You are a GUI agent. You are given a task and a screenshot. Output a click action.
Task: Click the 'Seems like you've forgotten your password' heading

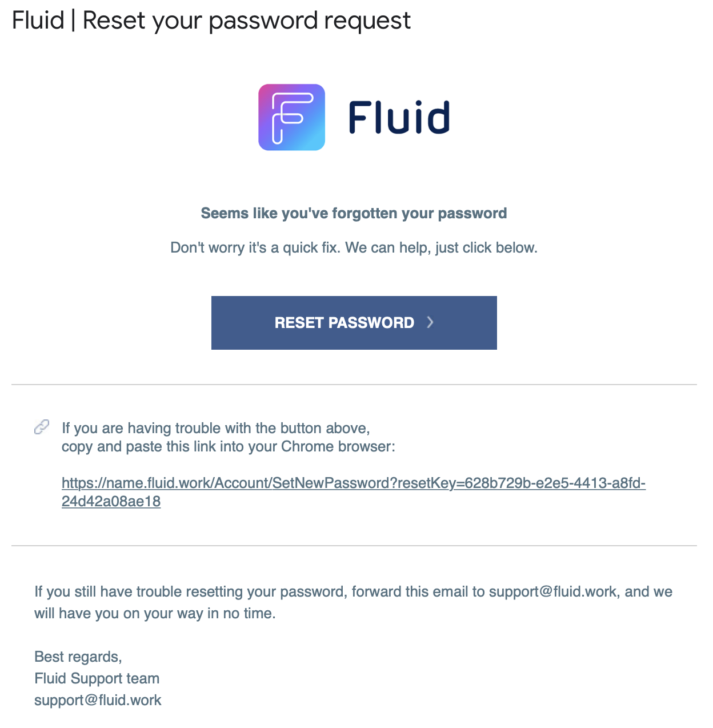click(x=354, y=213)
